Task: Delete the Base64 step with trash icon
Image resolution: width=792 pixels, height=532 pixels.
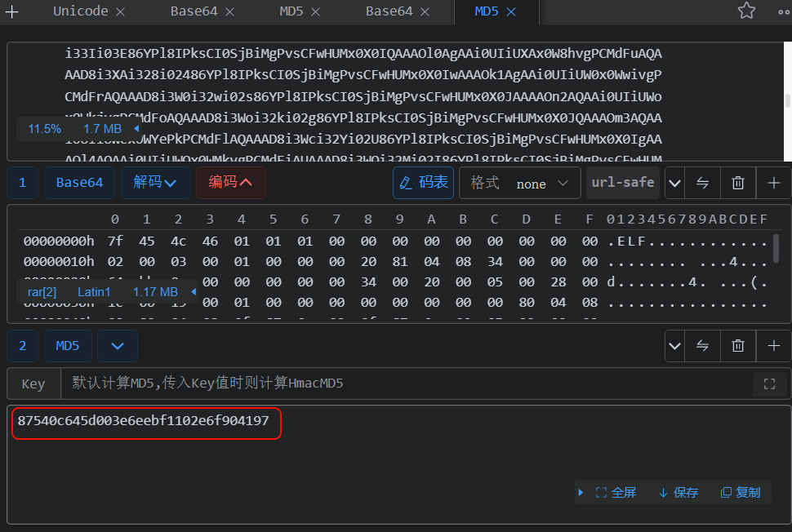Action: 738,183
